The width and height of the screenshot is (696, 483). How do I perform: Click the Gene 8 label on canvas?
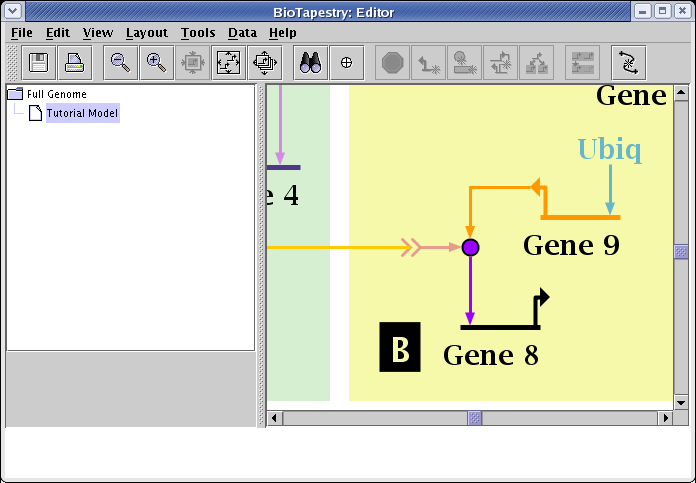click(490, 355)
